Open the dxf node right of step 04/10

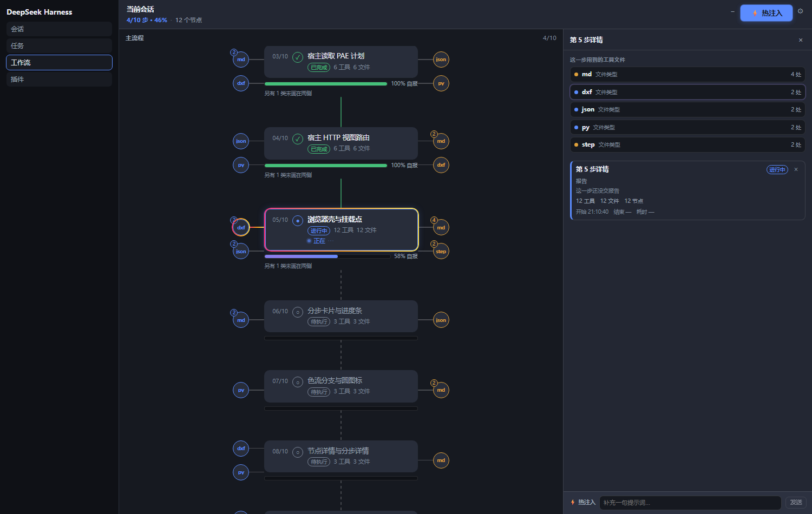(441, 165)
